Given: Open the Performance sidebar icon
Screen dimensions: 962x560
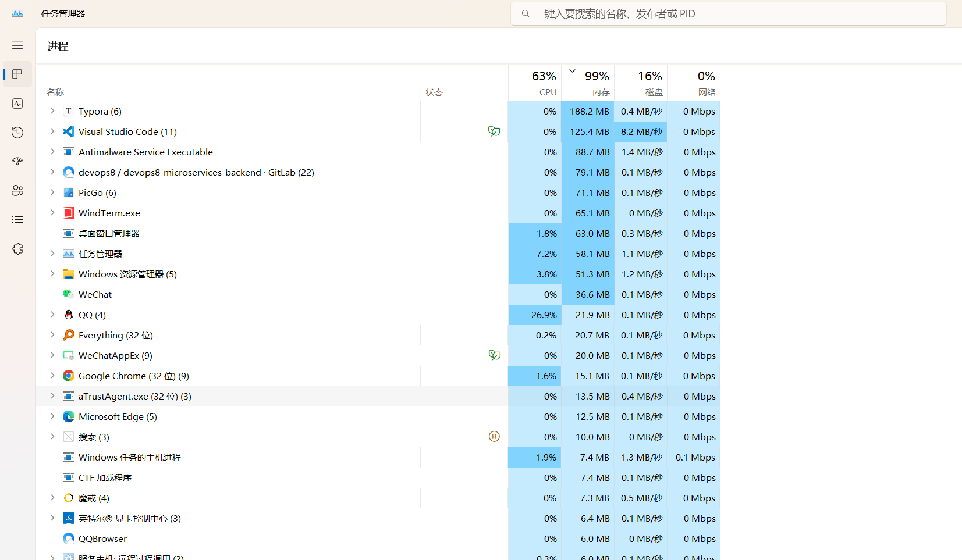Looking at the screenshot, I should coord(17,104).
